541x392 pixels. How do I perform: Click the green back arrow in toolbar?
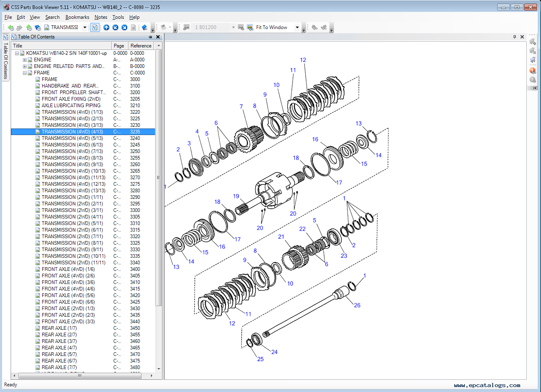point(11,27)
